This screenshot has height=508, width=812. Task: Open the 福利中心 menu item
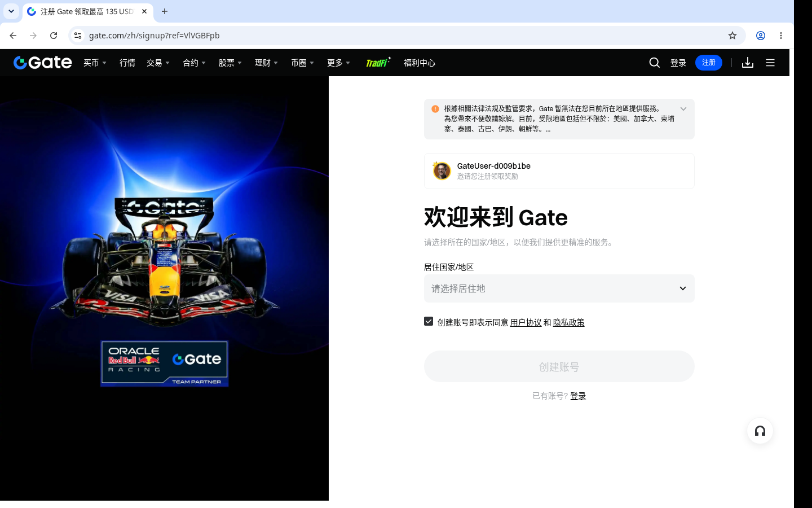(x=420, y=63)
